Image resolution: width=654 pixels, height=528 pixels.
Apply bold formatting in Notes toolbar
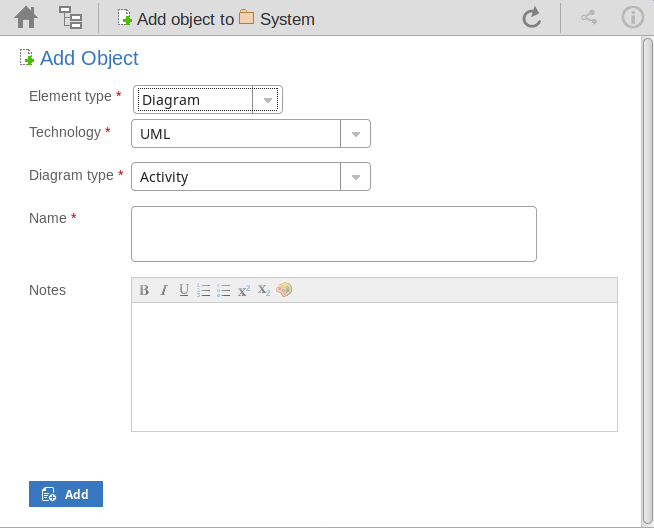[144, 290]
